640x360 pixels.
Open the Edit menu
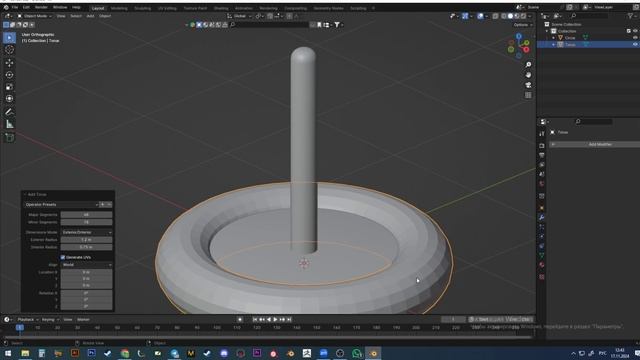click(x=26, y=7)
